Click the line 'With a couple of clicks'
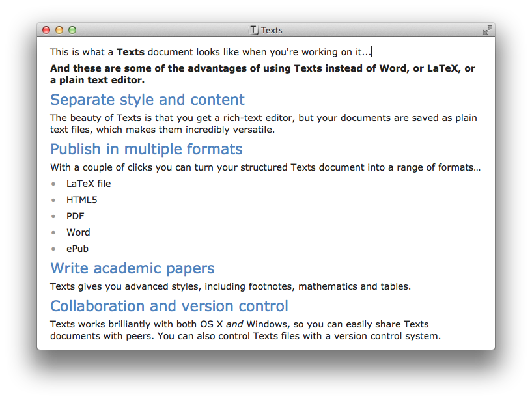Image resolution: width=532 pixels, height=401 pixels. [265, 167]
